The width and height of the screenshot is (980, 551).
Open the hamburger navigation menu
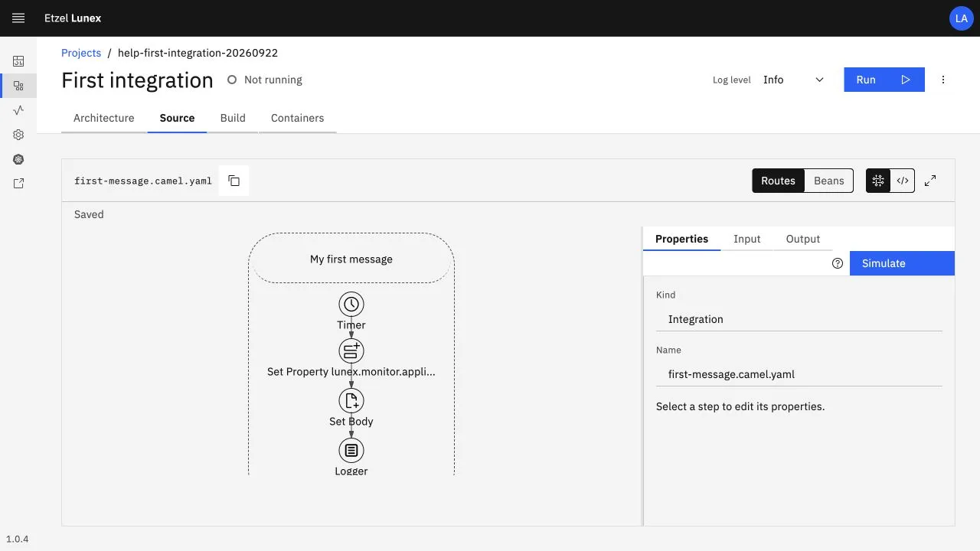[18, 18]
